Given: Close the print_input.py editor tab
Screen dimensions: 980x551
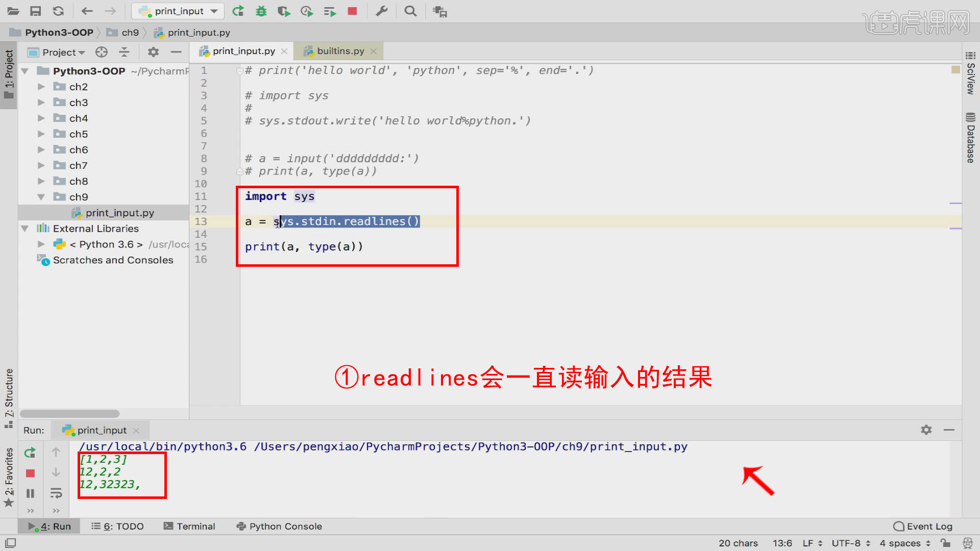Looking at the screenshot, I should [x=284, y=51].
